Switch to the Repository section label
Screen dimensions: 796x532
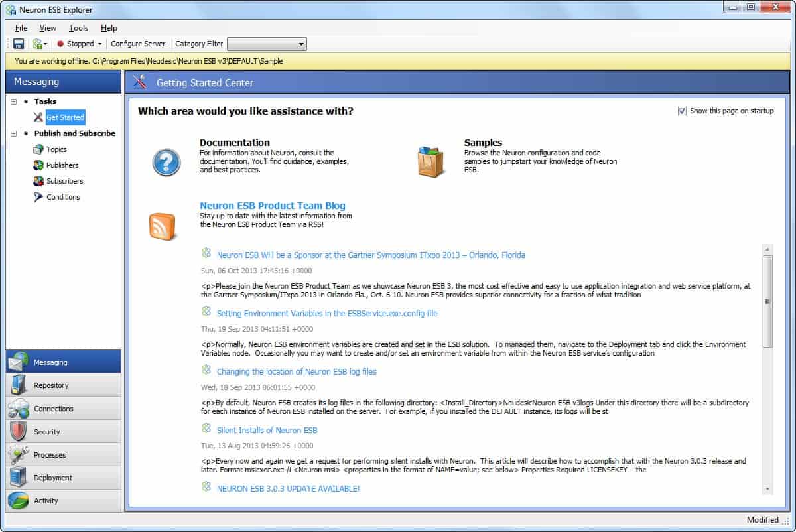(51, 385)
